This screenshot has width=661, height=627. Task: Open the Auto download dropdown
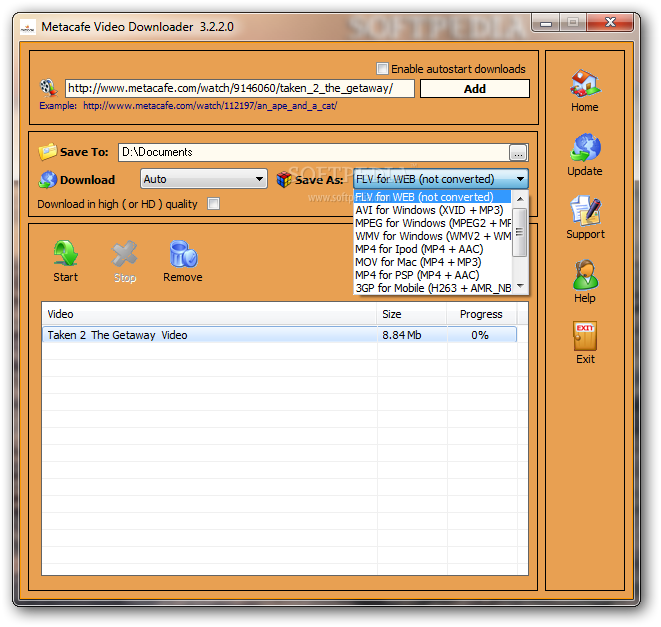tap(204, 179)
